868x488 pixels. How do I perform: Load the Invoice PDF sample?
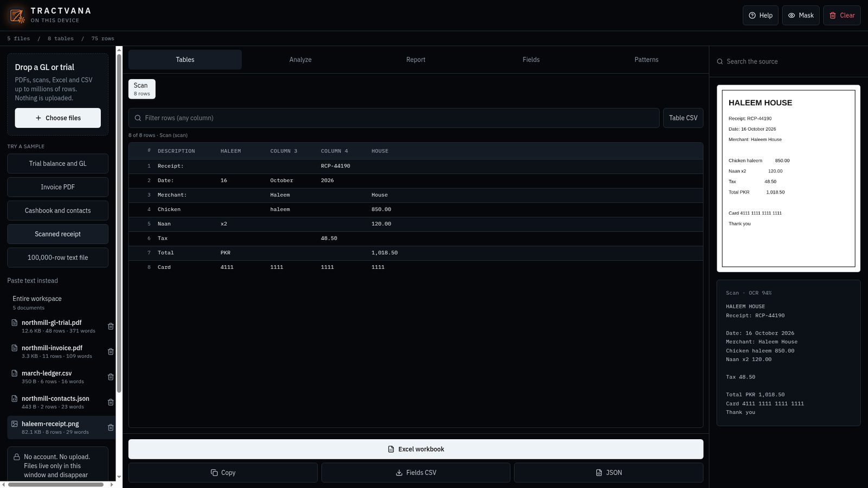click(x=58, y=187)
